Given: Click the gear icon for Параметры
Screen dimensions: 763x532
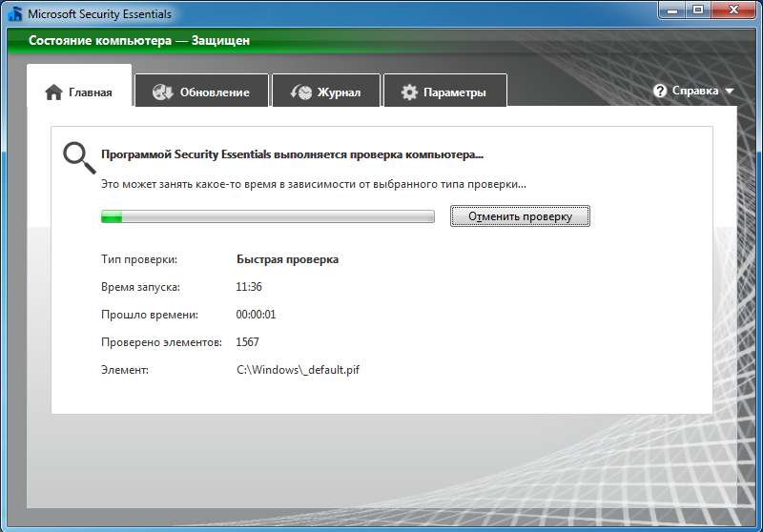Looking at the screenshot, I should click(x=409, y=92).
